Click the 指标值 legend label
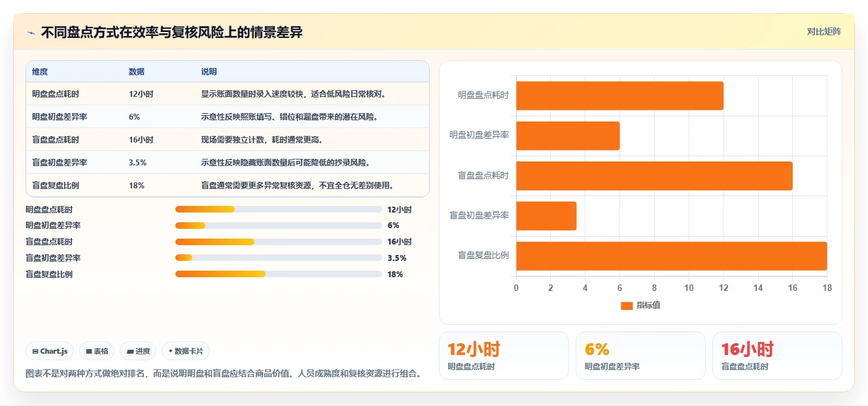 click(648, 305)
